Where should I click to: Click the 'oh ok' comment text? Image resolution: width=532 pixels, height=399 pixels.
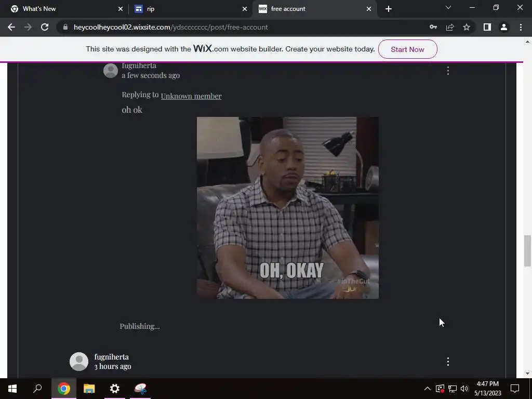132,110
